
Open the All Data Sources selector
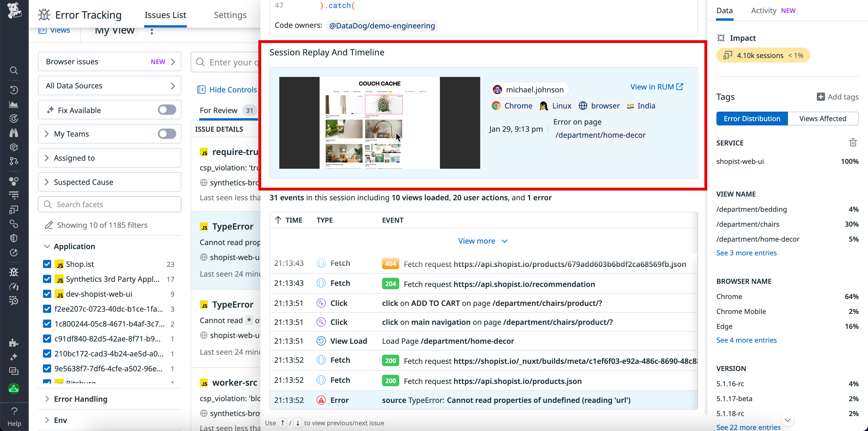[110, 86]
